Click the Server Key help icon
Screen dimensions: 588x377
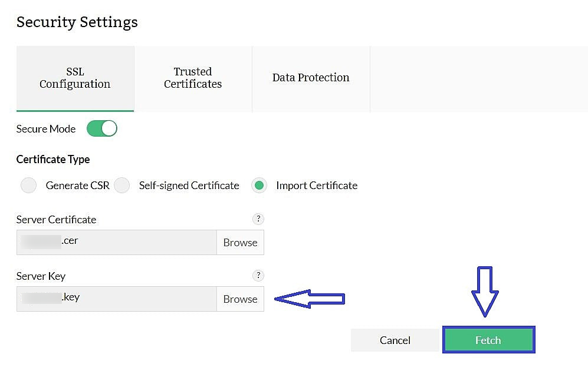point(258,276)
